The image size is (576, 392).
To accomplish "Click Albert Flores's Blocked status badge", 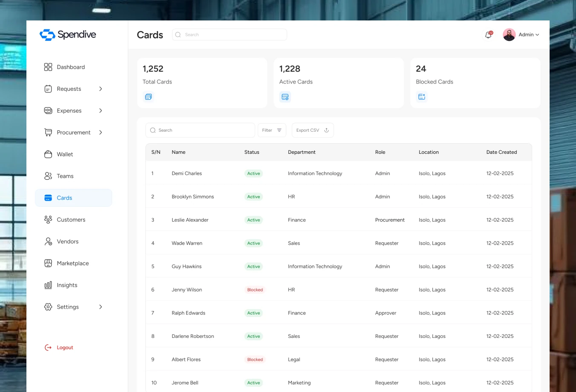I will pos(255,360).
